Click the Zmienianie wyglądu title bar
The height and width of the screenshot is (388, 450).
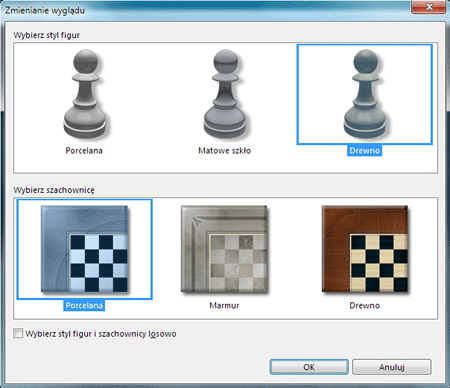[207, 10]
